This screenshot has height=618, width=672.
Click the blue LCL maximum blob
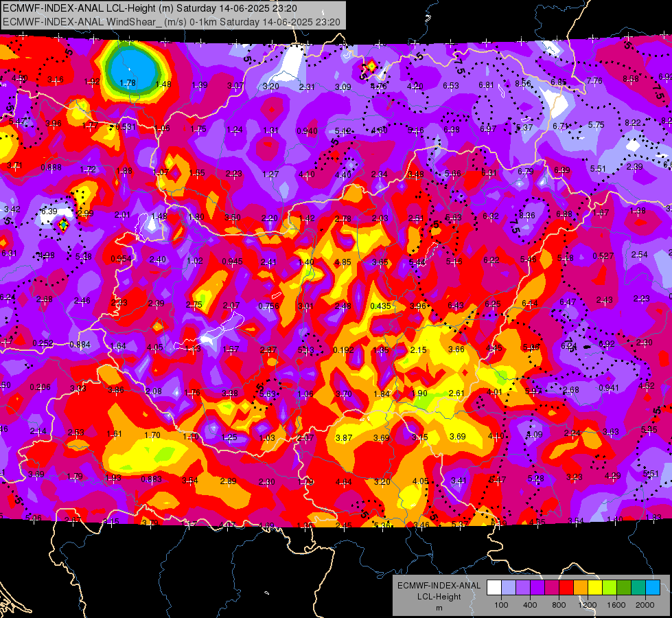coord(133,69)
